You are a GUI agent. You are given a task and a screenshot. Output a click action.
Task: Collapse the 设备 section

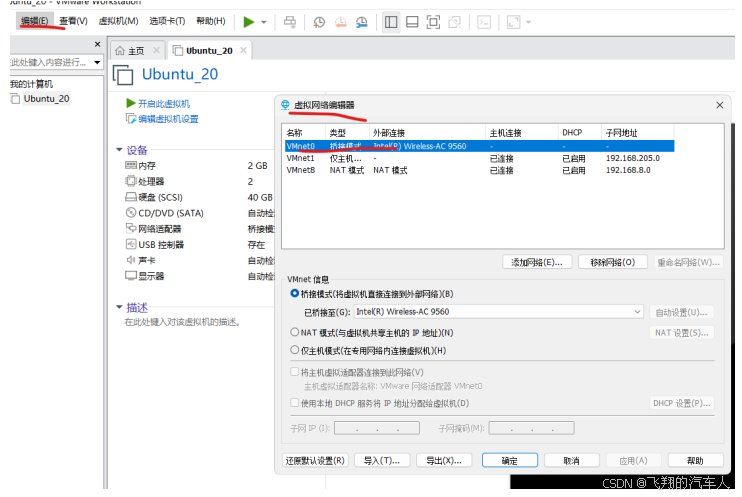[x=119, y=150]
